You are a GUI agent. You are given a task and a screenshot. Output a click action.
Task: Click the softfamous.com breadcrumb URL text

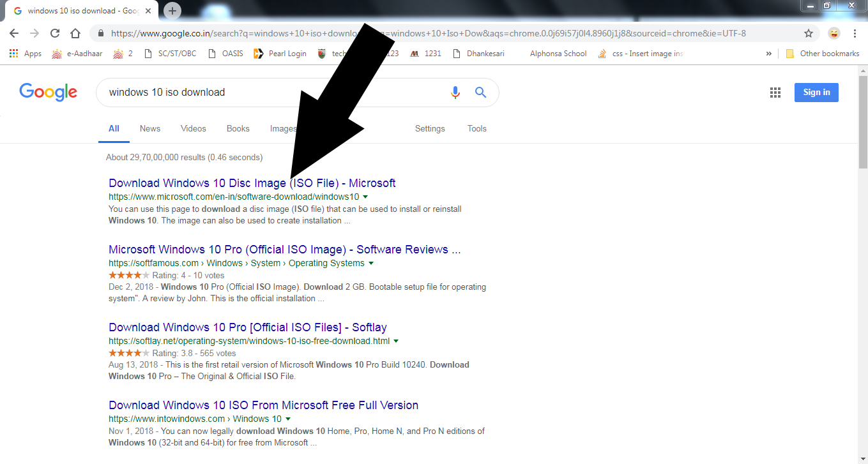pos(236,263)
